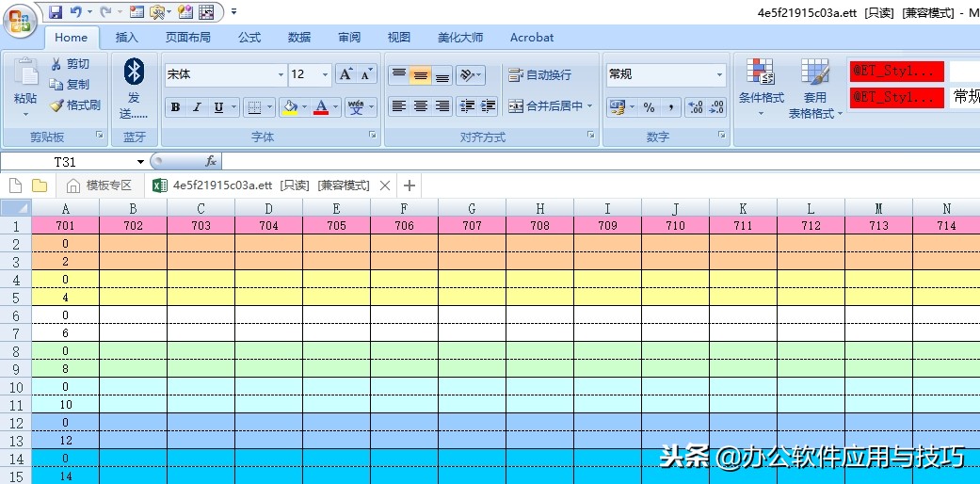Align text left

coord(399,106)
